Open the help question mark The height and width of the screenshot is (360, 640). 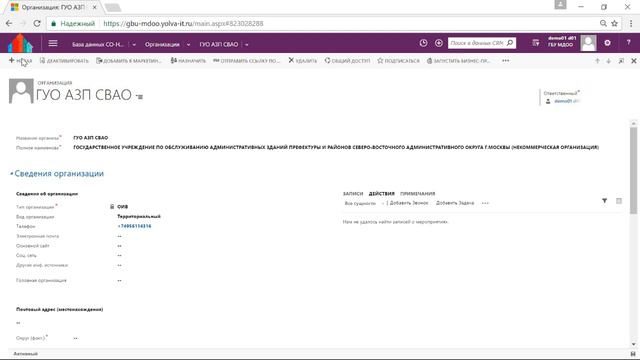628,43
